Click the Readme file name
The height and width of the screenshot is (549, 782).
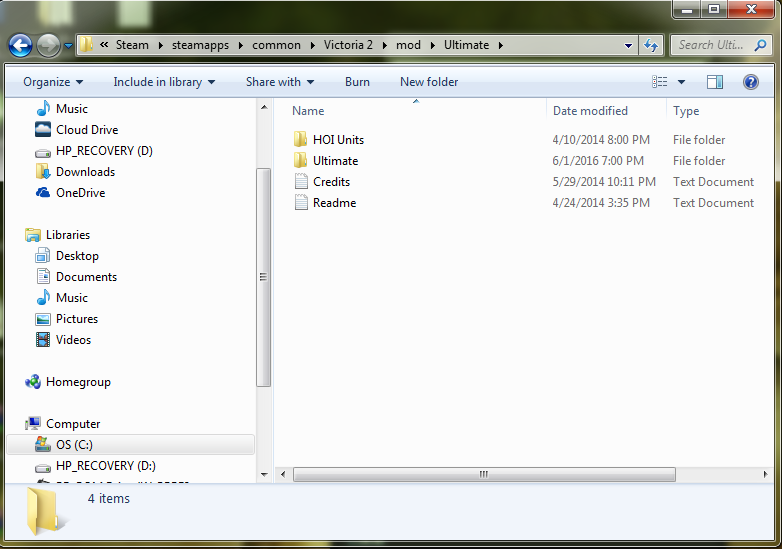pyautogui.click(x=334, y=202)
